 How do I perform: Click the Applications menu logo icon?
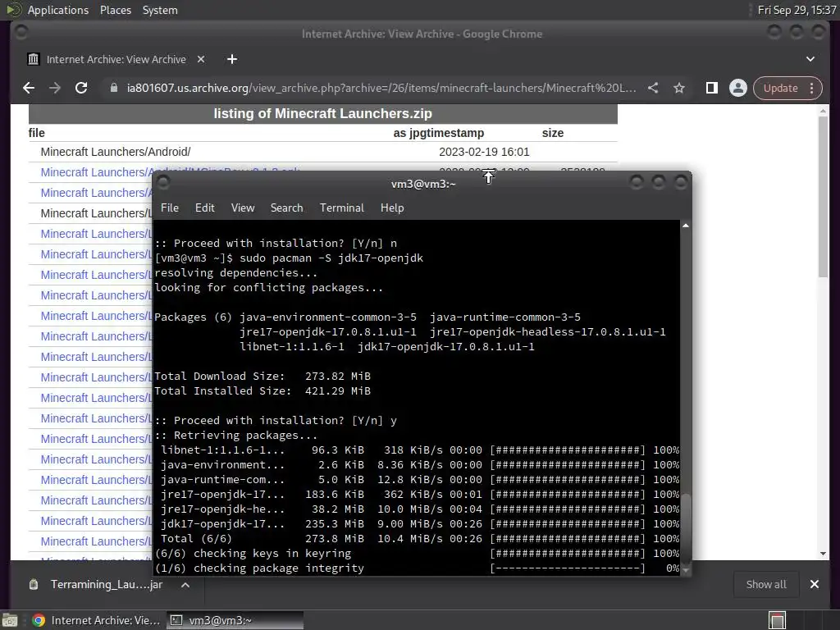[x=13, y=10]
